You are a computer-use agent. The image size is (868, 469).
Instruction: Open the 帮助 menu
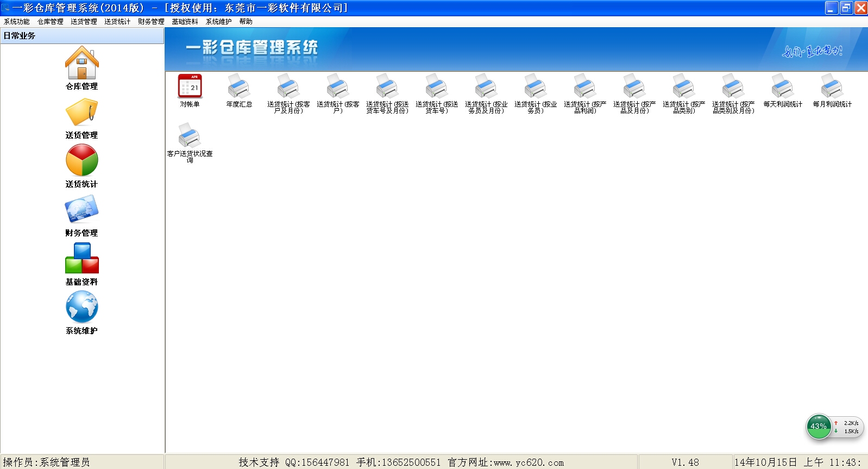(x=246, y=22)
